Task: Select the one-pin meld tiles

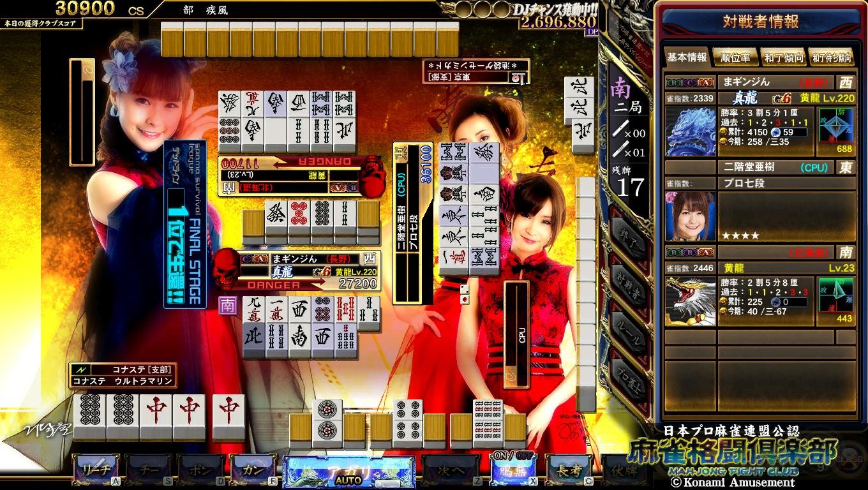Action: [327, 422]
